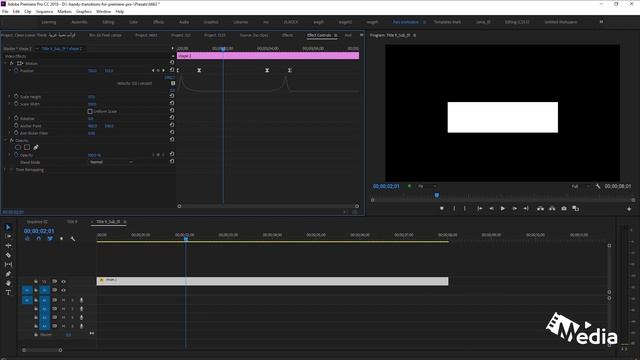The image size is (640, 360).
Task: Select the Slip tool
Action: 8,264
